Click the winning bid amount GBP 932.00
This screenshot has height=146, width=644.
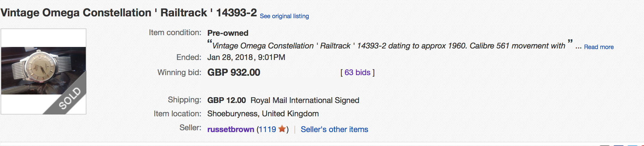[233, 72]
